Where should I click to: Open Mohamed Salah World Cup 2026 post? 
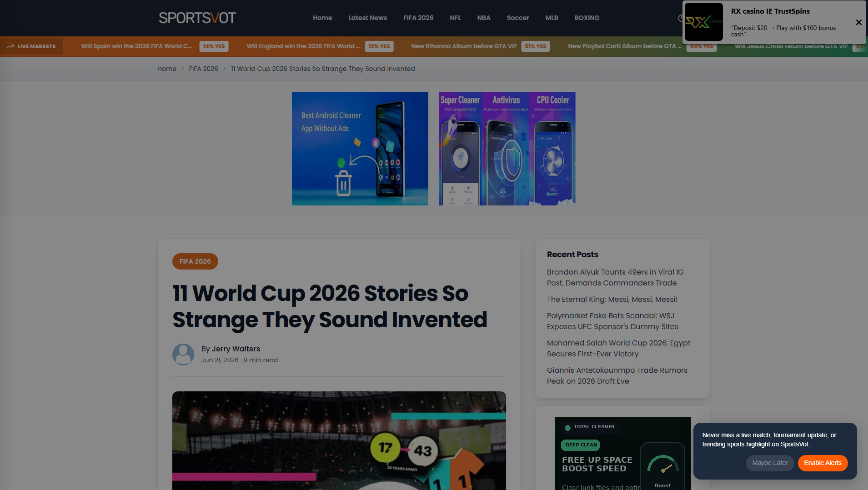point(618,348)
